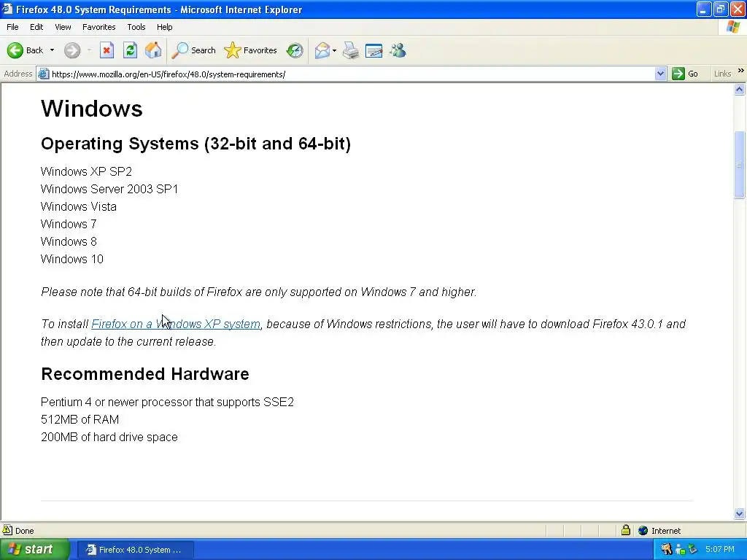Click the first system tray icon
This screenshot has height=560, width=747.
click(666, 550)
